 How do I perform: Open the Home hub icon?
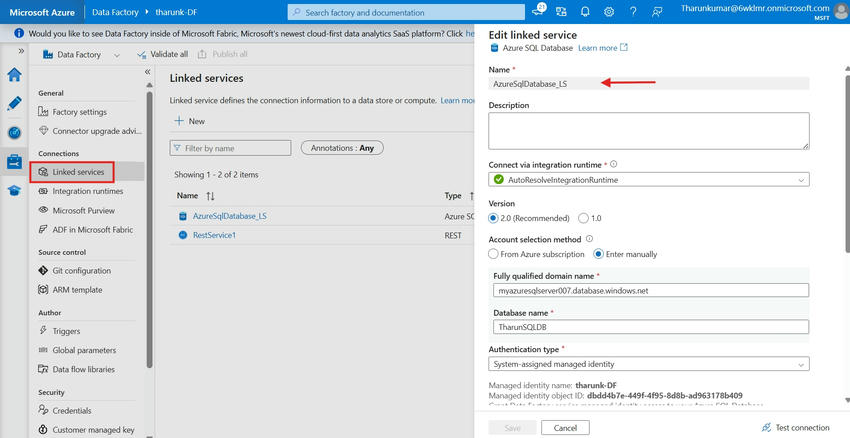(14, 74)
